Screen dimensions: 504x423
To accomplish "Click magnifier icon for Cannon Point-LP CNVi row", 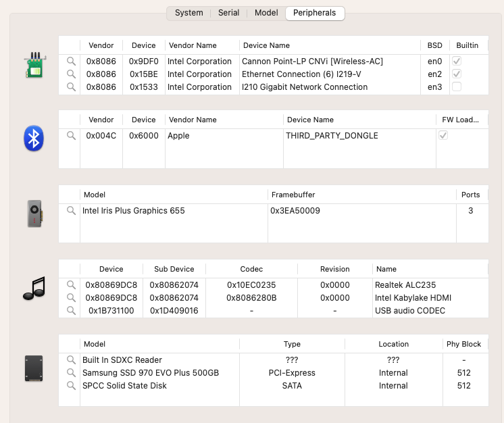I will (x=71, y=61).
